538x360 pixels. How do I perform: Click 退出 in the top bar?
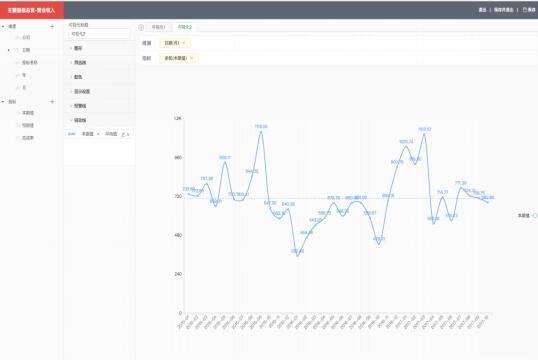coord(482,10)
